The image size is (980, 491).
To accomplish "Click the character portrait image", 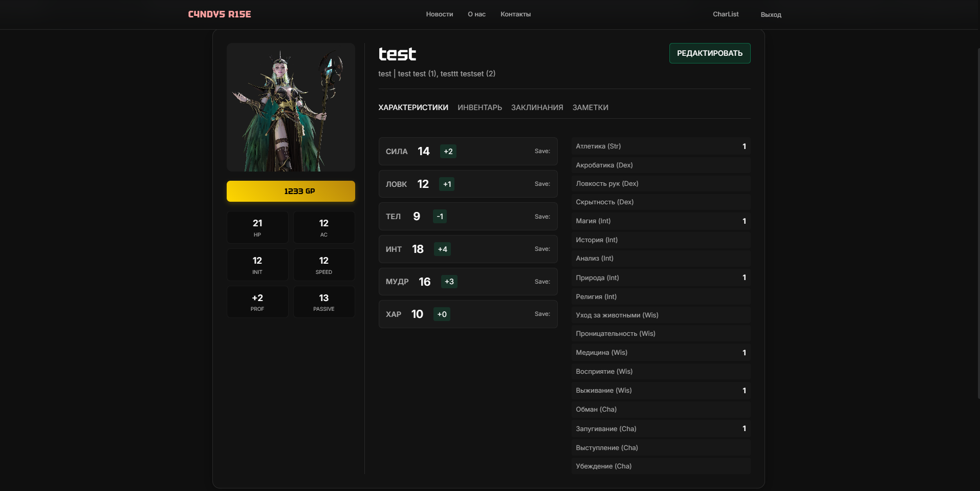I will [291, 107].
